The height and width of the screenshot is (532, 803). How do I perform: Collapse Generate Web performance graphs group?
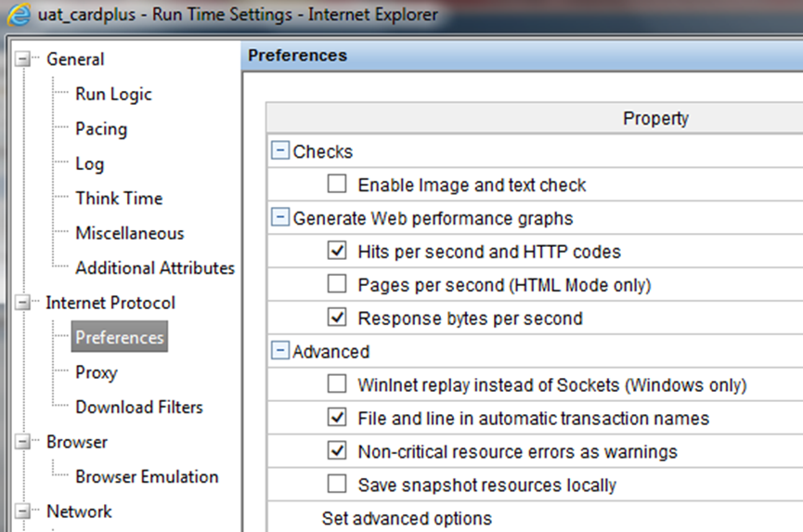point(279,217)
